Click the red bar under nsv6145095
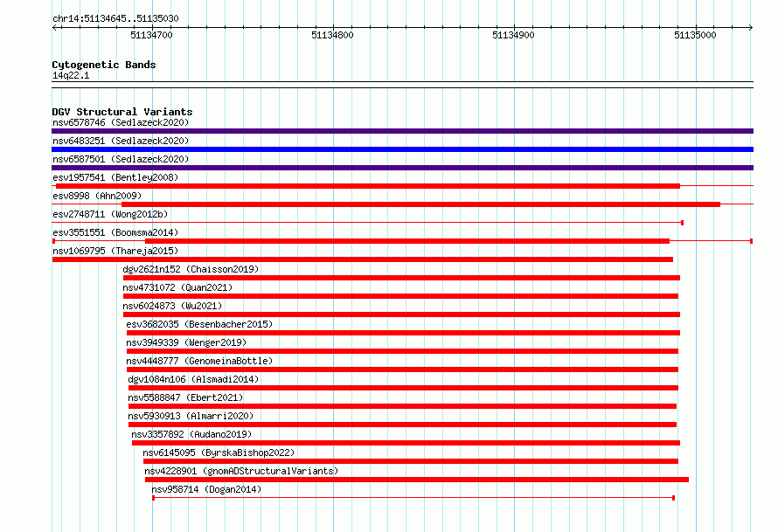Screen dimensions: 778x532 [x=411, y=461]
